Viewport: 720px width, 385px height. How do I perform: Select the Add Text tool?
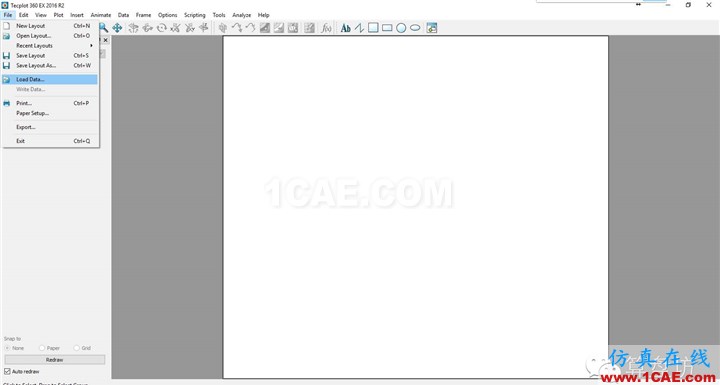[x=345, y=28]
